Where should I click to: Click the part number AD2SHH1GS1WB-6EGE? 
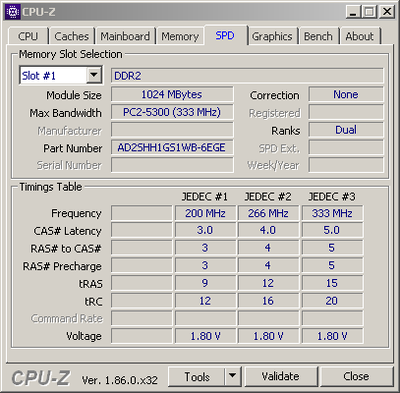[x=172, y=147]
